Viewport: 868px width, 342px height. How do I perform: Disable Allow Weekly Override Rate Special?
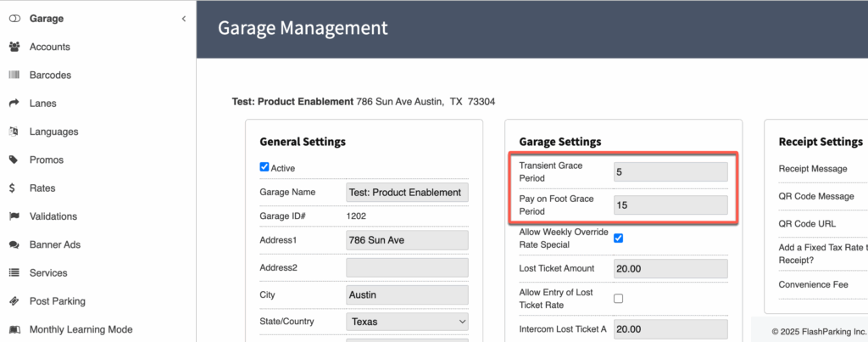pos(618,238)
